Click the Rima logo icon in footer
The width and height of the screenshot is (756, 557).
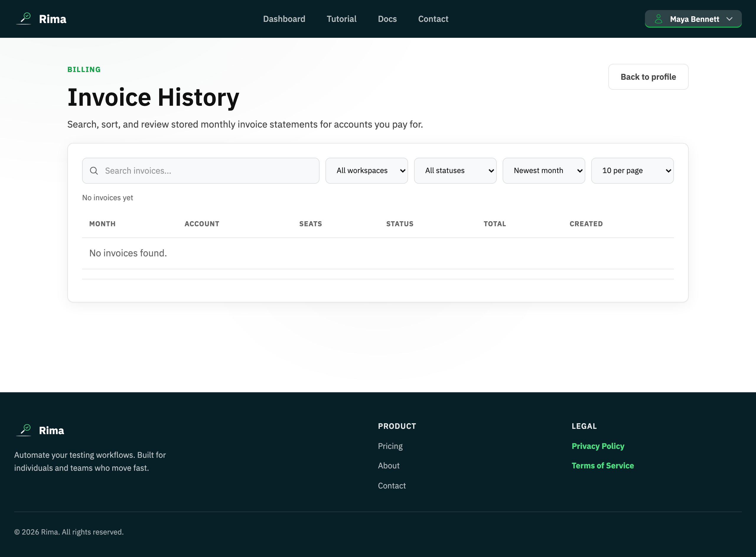point(24,430)
